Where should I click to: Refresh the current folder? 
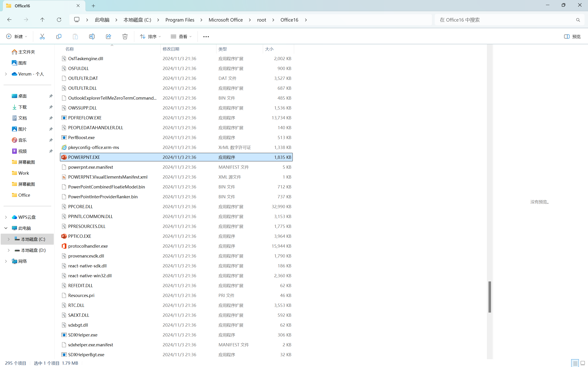point(59,20)
